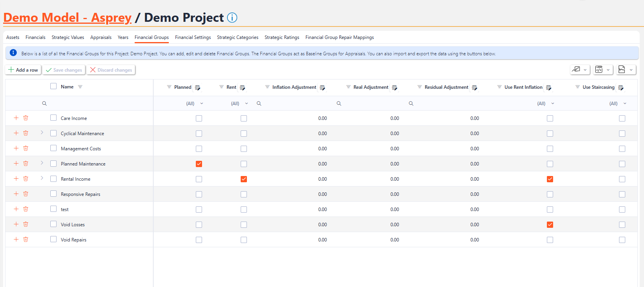
Task: Click the Add a row button
Action: pyautogui.click(x=23, y=70)
